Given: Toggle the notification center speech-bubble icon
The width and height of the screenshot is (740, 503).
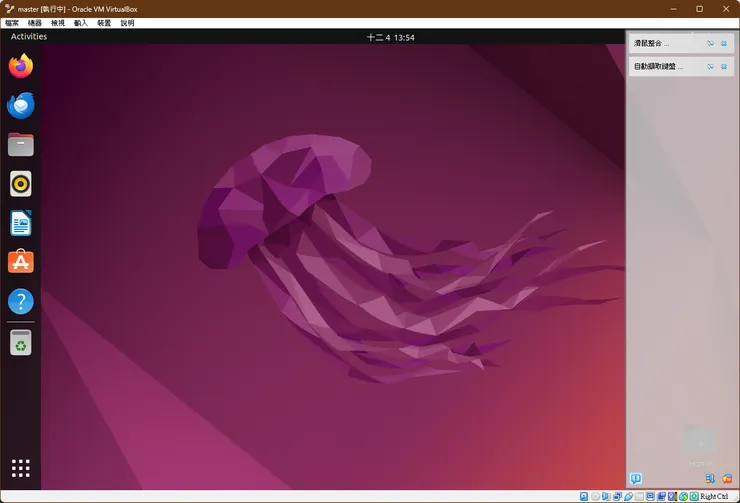Looking at the screenshot, I should coord(636,478).
